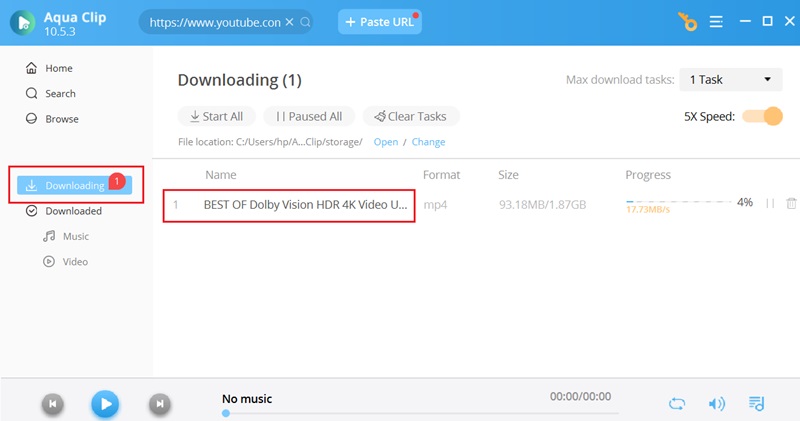Image resolution: width=800 pixels, height=421 pixels.
Task: Click the 17.73MB/s speed text
Action: point(648,209)
